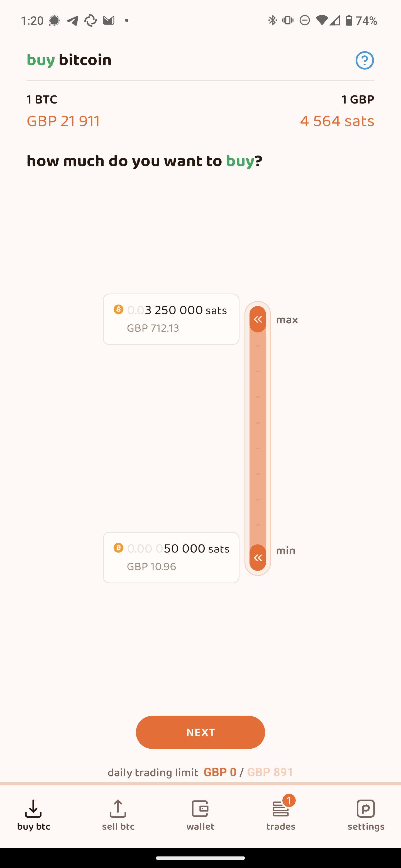Screen dimensions: 401x868
Task: Tap the trades notification badge
Action: [289, 800]
